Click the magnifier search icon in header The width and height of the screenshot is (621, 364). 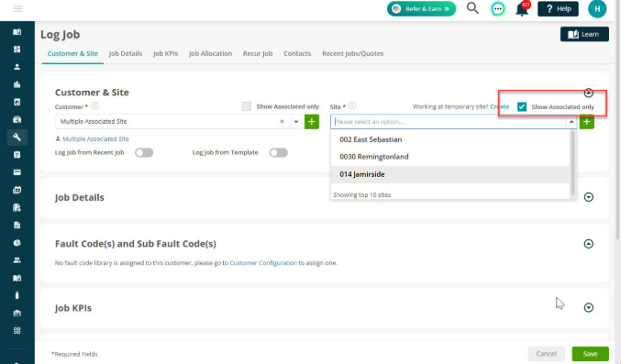pyautogui.click(x=472, y=8)
